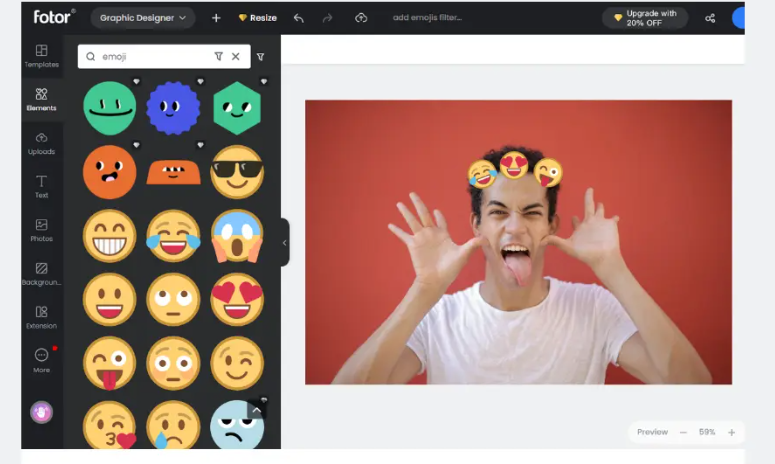The width and height of the screenshot is (775, 464).
Task: Add the sunglasses emoji sticker
Action: [237, 172]
